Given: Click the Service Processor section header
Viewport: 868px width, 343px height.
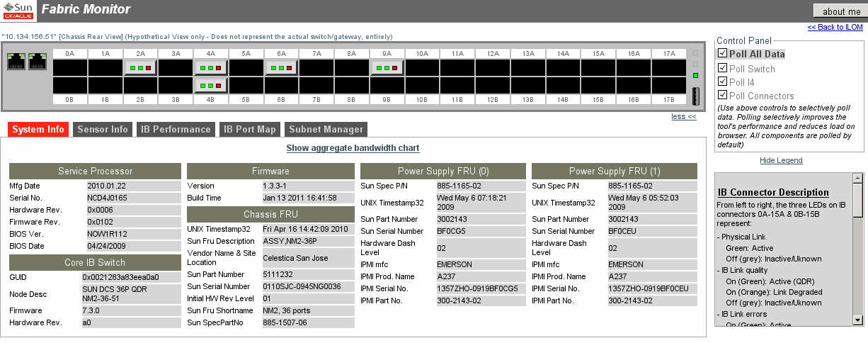Looking at the screenshot, I should [x=96, y=171].
